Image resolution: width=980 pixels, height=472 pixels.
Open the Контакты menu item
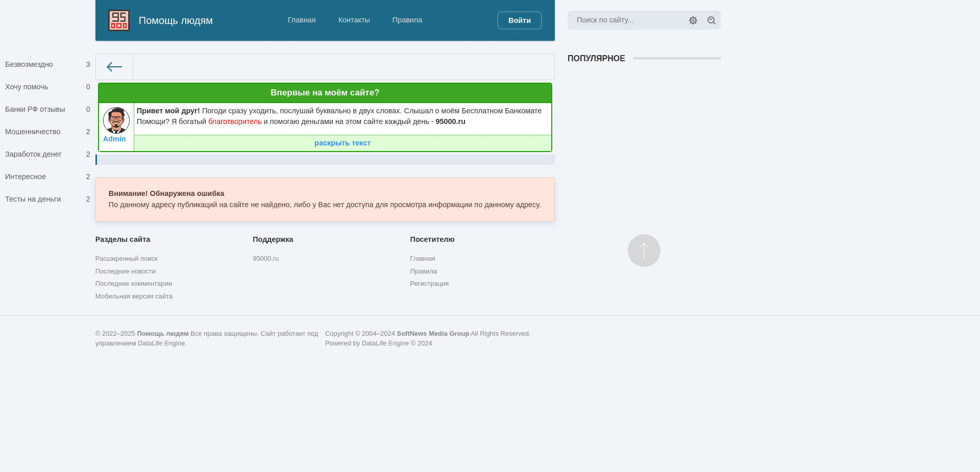pos(354,20)
